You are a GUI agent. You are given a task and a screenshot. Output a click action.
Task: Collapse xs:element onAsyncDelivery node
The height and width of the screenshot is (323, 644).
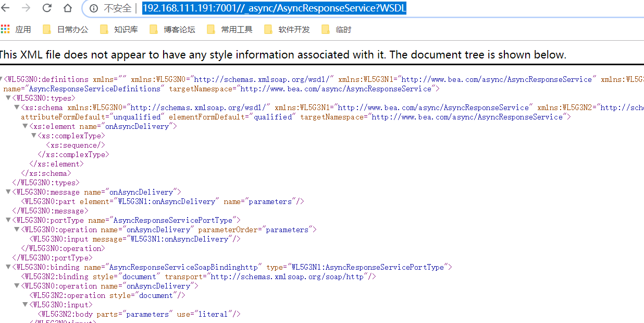[x=25, y=126]
